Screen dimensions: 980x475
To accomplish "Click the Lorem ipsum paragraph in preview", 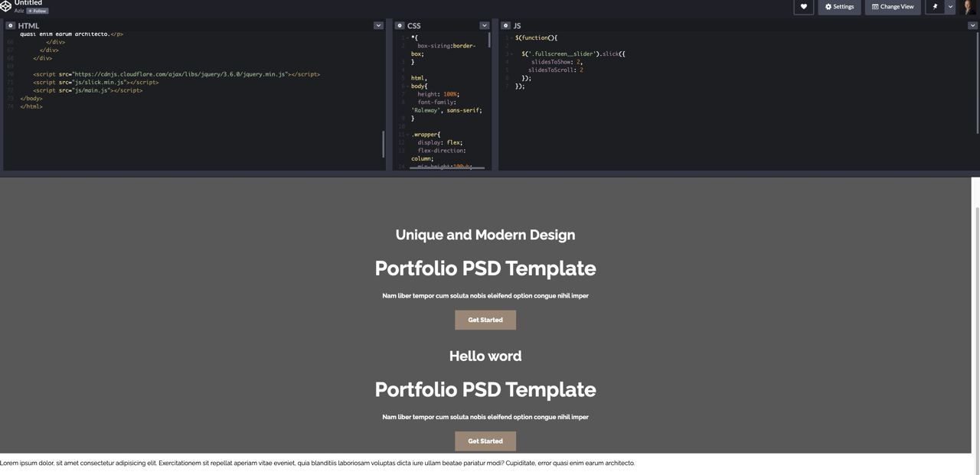I will tap(318, 463).
